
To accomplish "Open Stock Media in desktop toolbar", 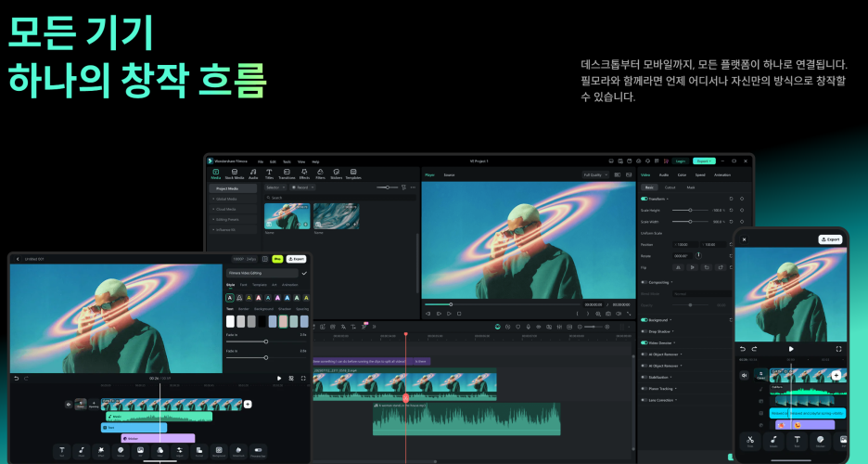I will pos(235,172).
